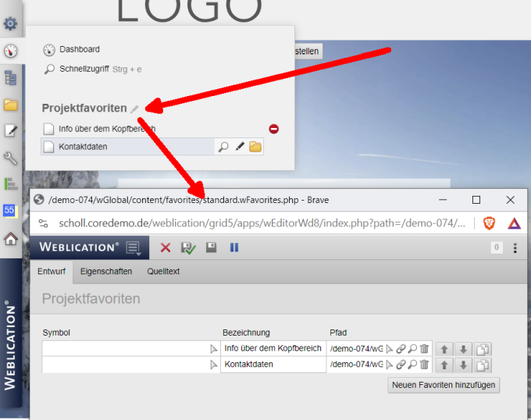The height and width of the screenshot is (420, 531).
Task: Open the page edit pencil sidebar icon
Action: tap(10, 130)
